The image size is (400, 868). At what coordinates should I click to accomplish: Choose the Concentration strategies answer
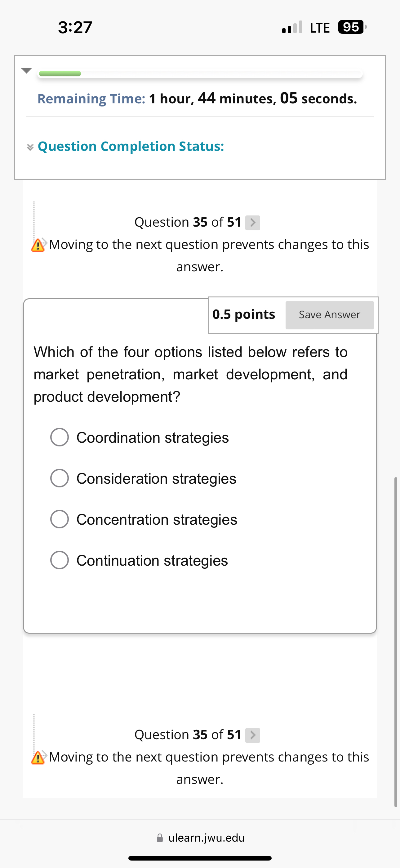pos(60,519)
